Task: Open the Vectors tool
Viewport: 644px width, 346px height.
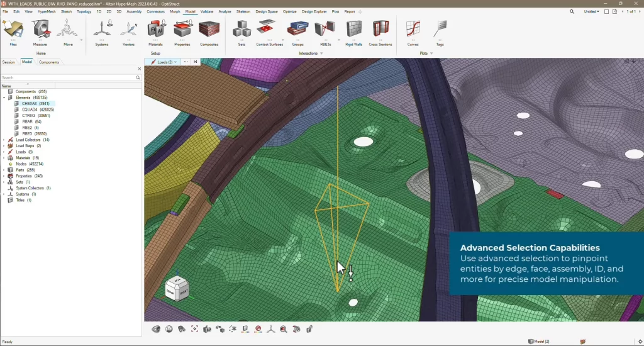Action: 128,33
